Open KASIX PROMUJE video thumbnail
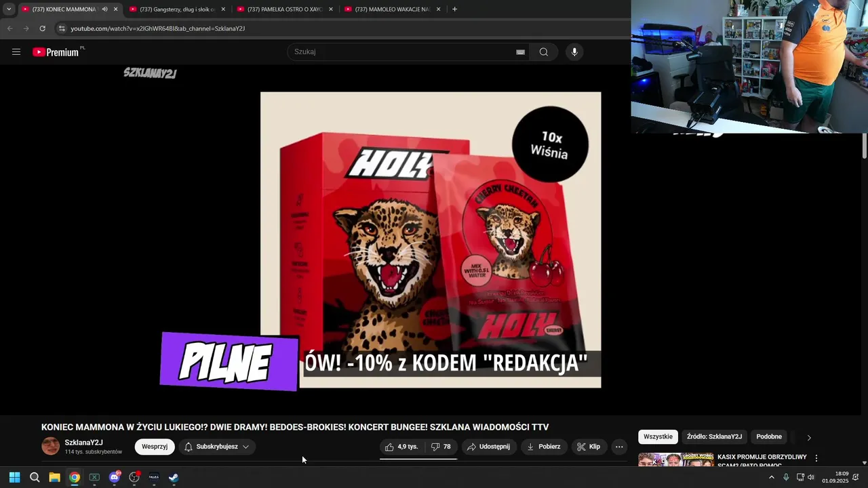This screenshot has height=488, width=868. pyautogui.click(x=676, y=460)
